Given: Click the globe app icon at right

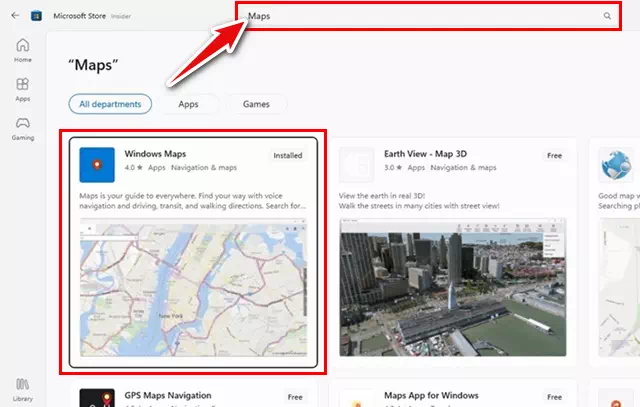Looking at the screenshot, I should [616, 165].
